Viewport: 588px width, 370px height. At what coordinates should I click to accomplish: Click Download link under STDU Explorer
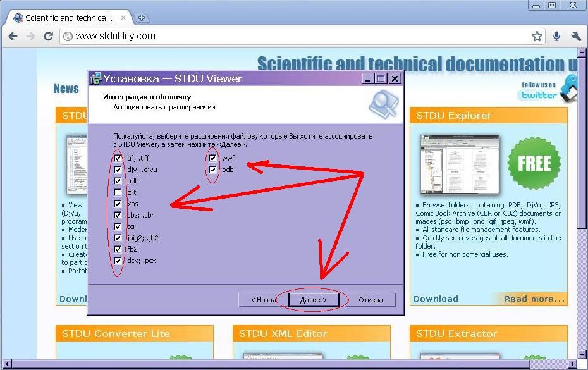436,299
